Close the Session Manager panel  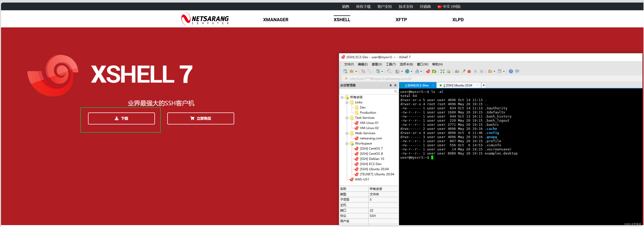[395, 85]
